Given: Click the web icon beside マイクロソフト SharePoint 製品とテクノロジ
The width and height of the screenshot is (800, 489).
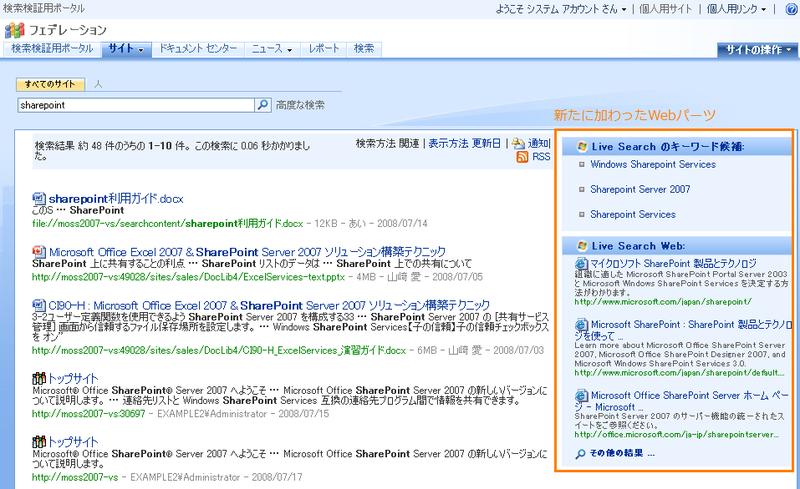Looking at the screenshot, I should (x=581, y=264).
